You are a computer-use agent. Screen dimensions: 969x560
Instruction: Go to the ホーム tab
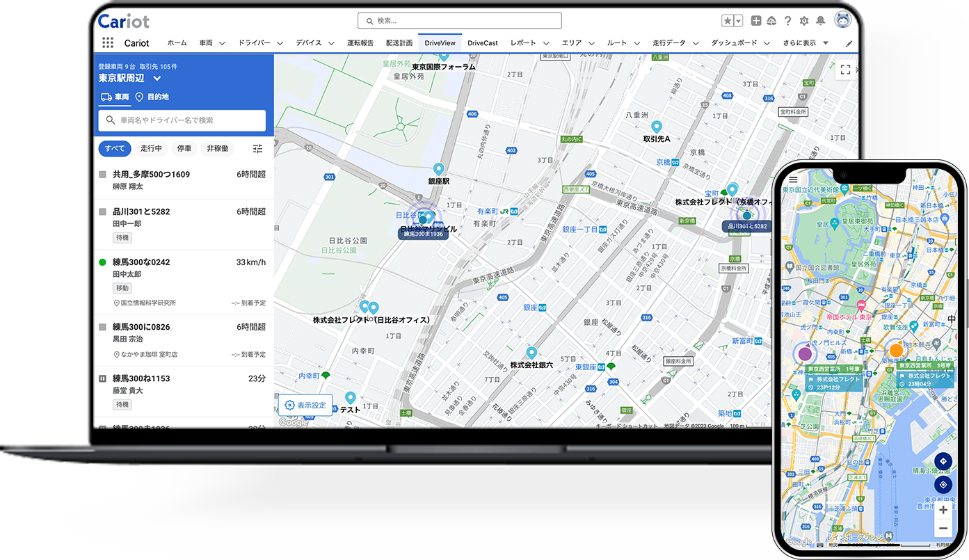click(177, 43)
